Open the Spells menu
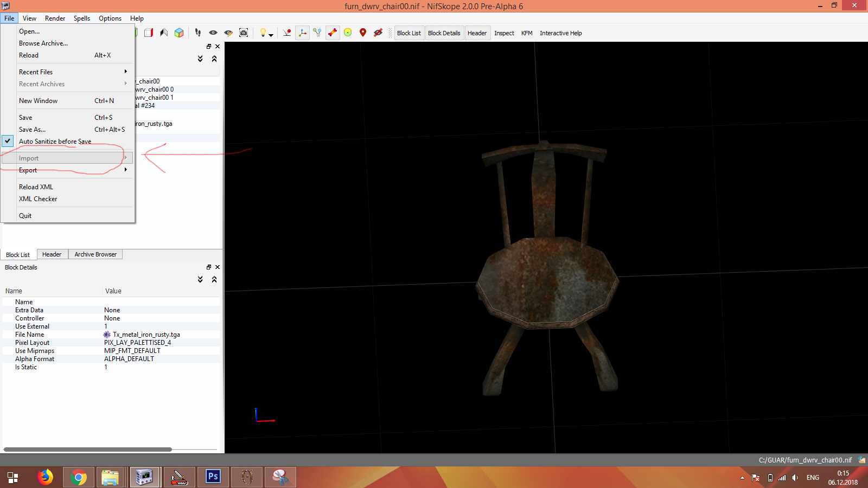 (82, 18)
